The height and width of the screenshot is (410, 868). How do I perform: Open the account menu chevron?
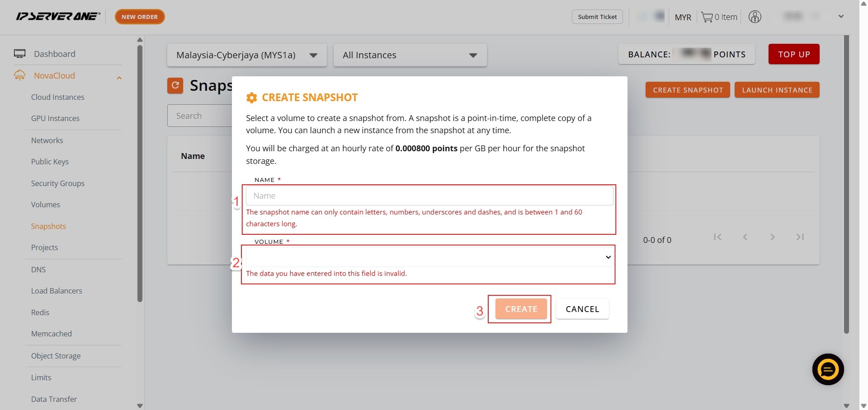tap(841, 17)
